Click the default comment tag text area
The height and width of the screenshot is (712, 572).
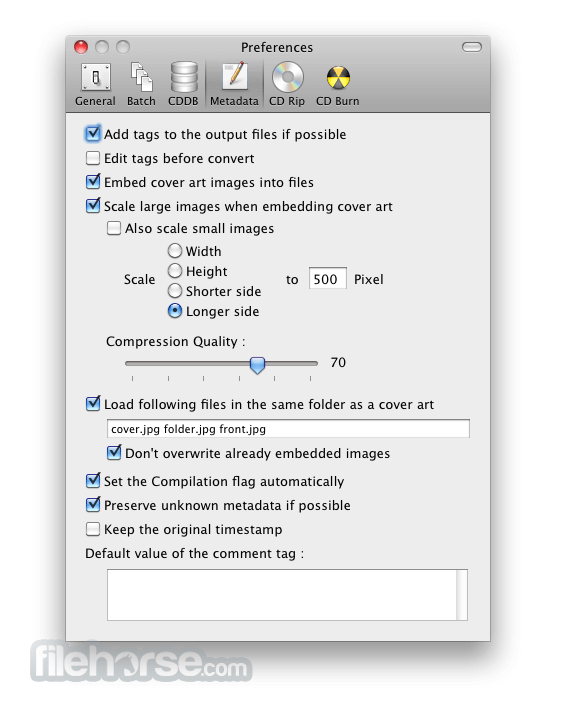pyautogui.click(x=287, y=595)
